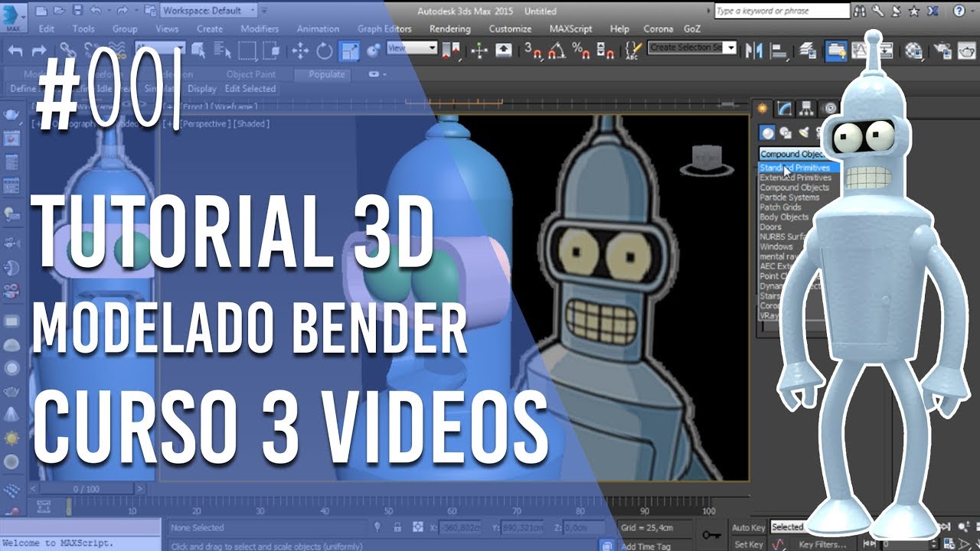Select the Select and Link chain icon

point(67,51)
